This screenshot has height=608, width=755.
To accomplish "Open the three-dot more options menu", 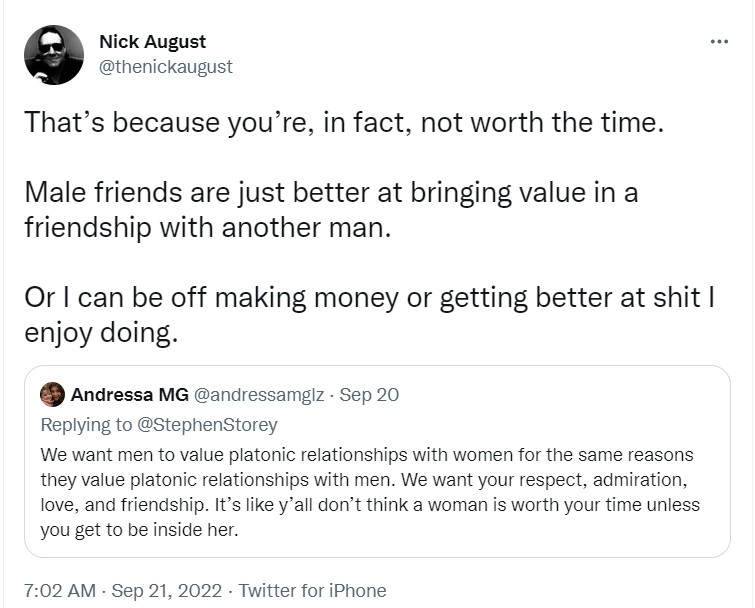I will [x=718, y=42].
